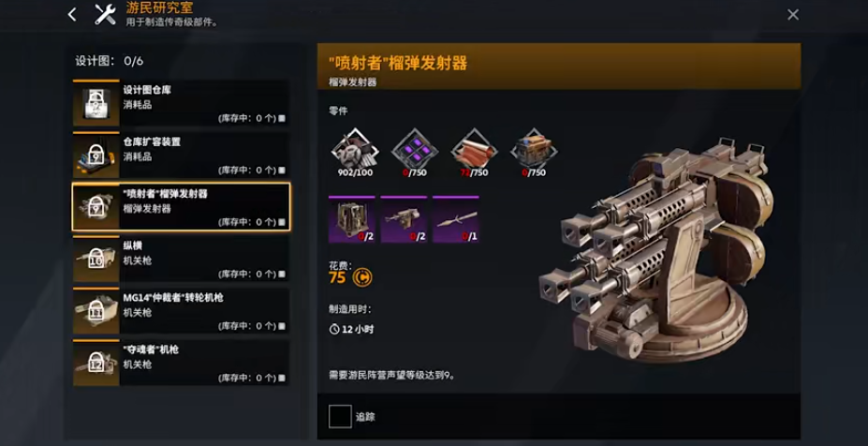Open the second purple required weapon part
The height and width of the screenshot is (446, 868).
(x=404, y=219)
